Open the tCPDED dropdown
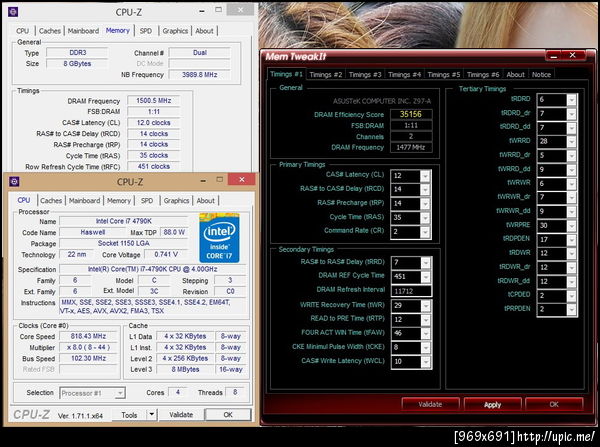Viewport: 600px width, 447px height. pyautogui.click(x=571, y=295)
